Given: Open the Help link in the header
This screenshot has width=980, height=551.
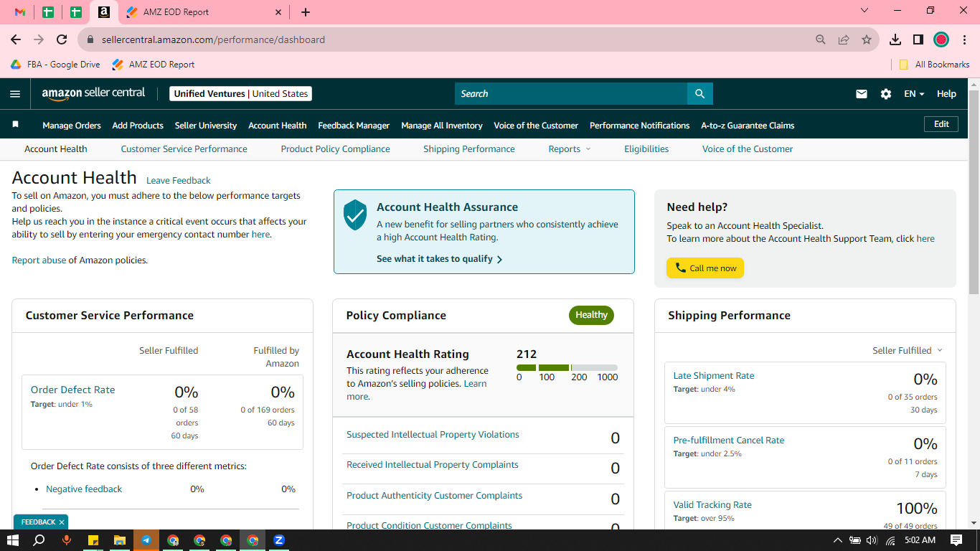Looking at the screenshot, I should coord(946,94).
